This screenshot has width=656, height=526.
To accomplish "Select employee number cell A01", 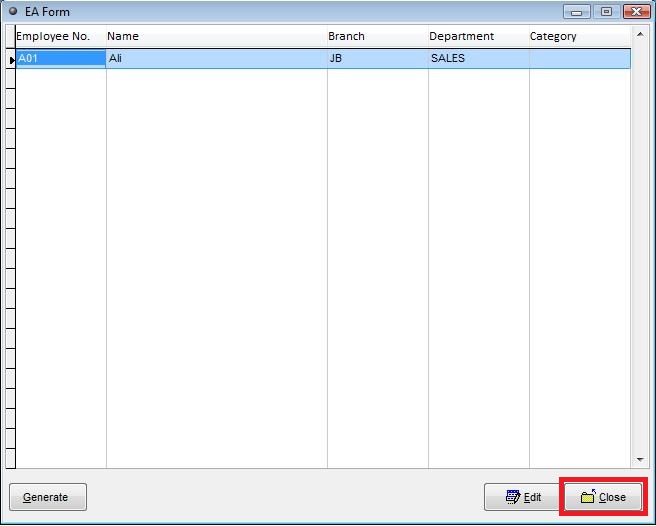I will click(x=61, y=58).
